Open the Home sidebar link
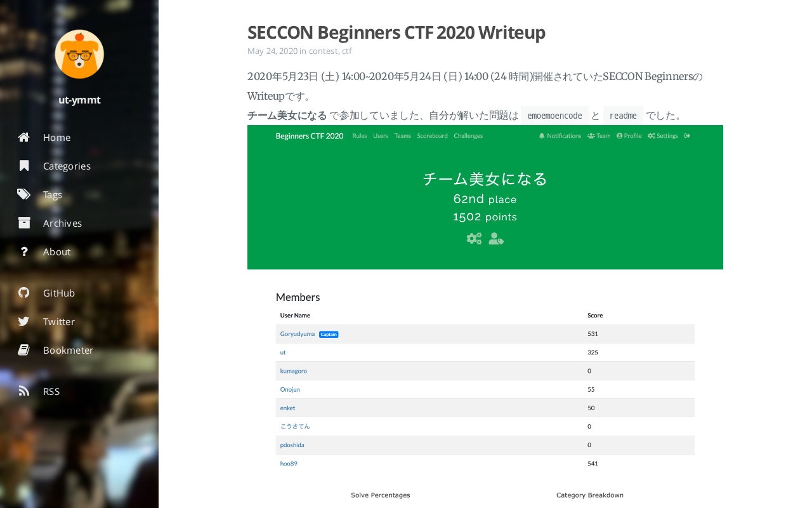This screenshot has width=812, height=508. pos(57,137)
